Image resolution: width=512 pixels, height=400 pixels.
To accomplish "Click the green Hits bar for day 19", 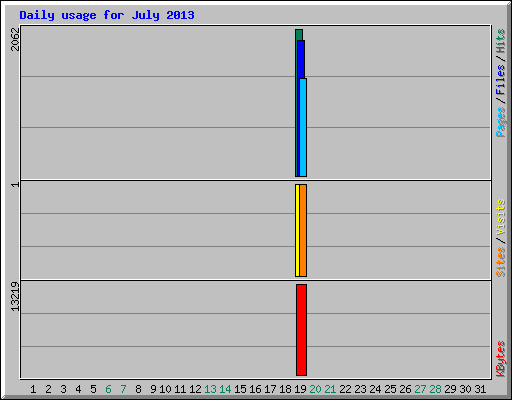I will click(x=299, y=35).
